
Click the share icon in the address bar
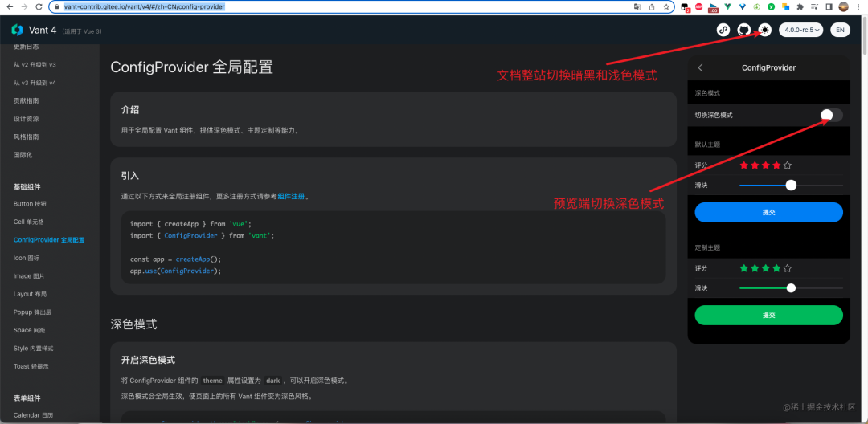(652, 7)
